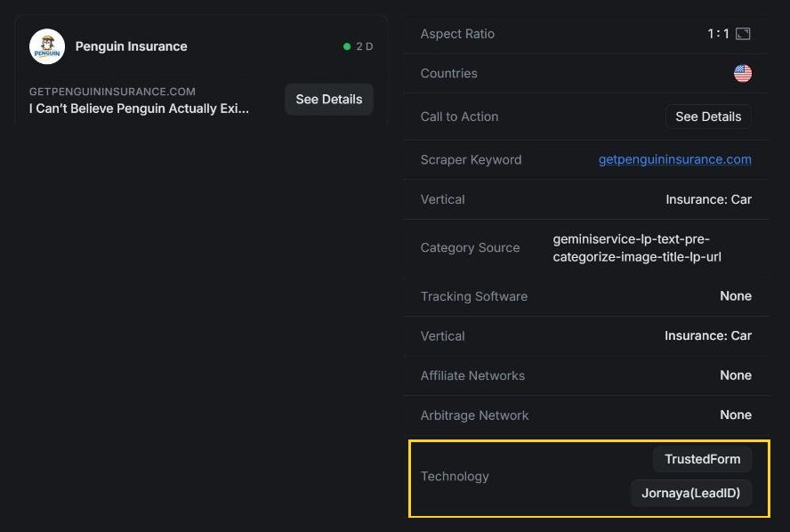Click the 'None' value for Tracking Software
The image size is (790, 532).
coord(736,296)
